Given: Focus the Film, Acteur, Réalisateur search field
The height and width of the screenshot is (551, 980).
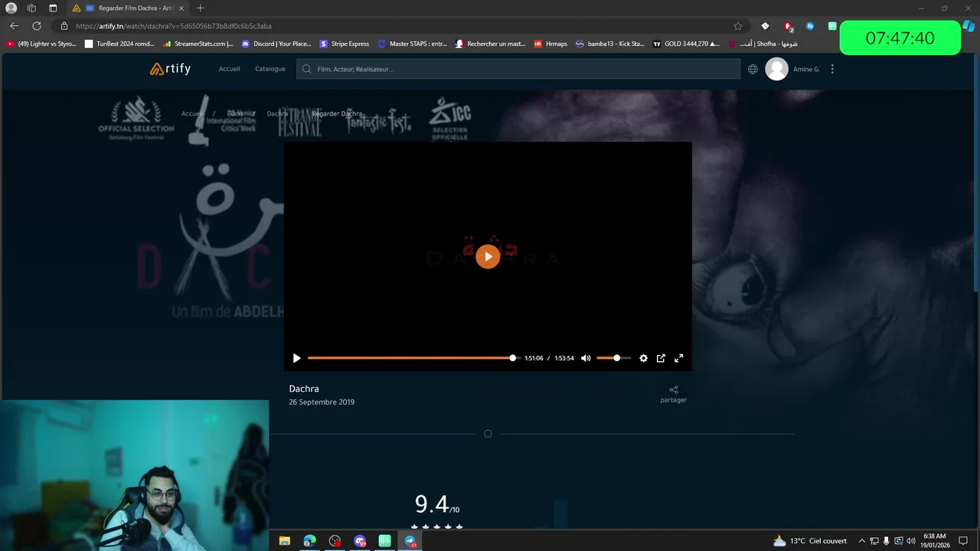Looking at the screenshot, I should point(518,69).
